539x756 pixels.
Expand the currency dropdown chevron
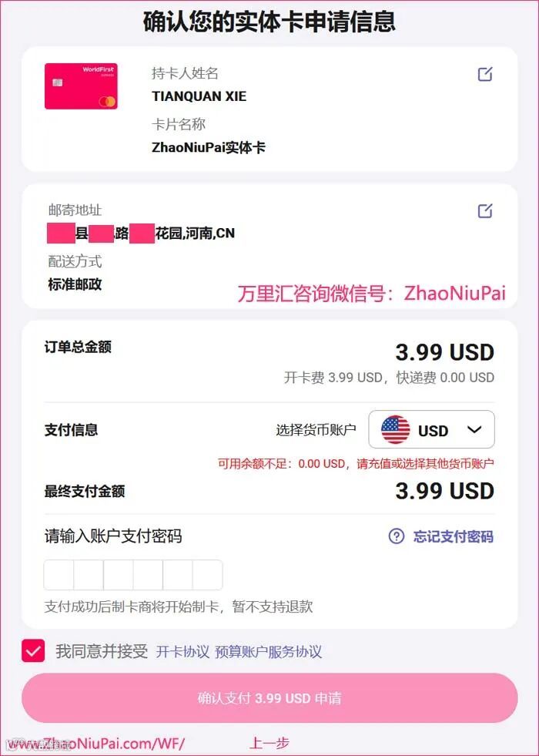pyautogui.click(x=474, y=429)
